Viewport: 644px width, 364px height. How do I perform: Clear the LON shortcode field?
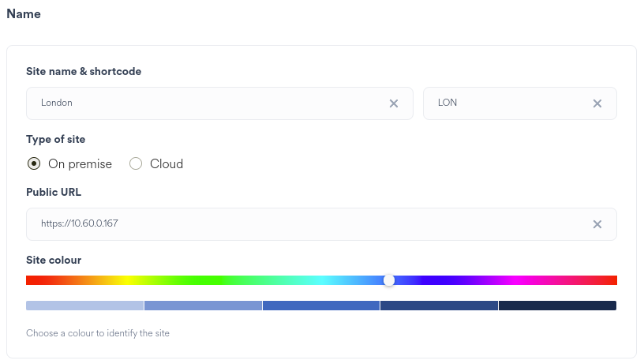point(597,103)
